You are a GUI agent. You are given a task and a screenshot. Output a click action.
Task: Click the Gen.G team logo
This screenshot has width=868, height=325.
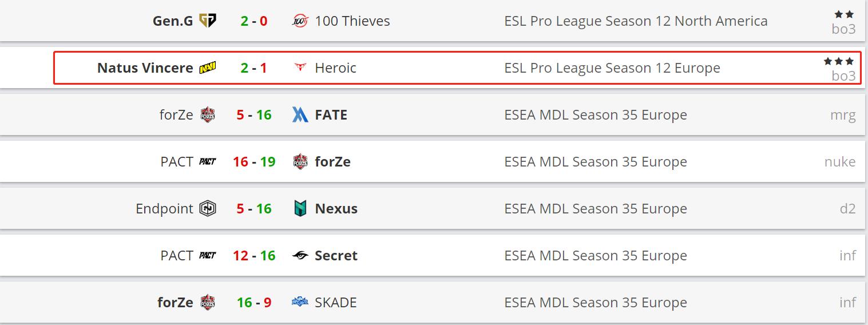[207, 21]
